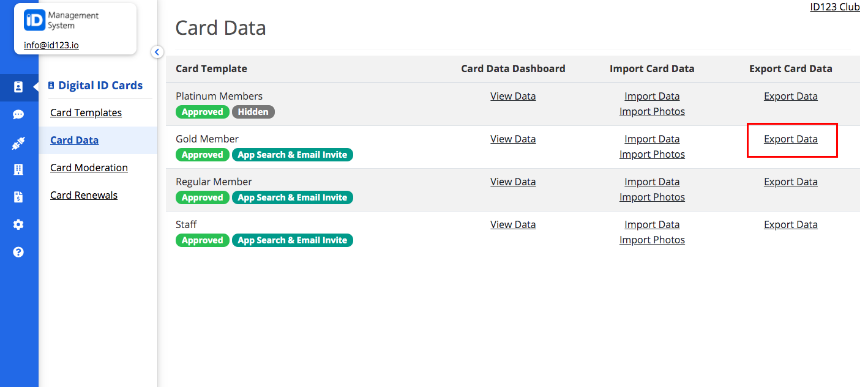The width and height of the screenshot is (868, 387).
Task: Export Data for the Gold Member template
Action: pyautogui.click(x=790, y=139)
